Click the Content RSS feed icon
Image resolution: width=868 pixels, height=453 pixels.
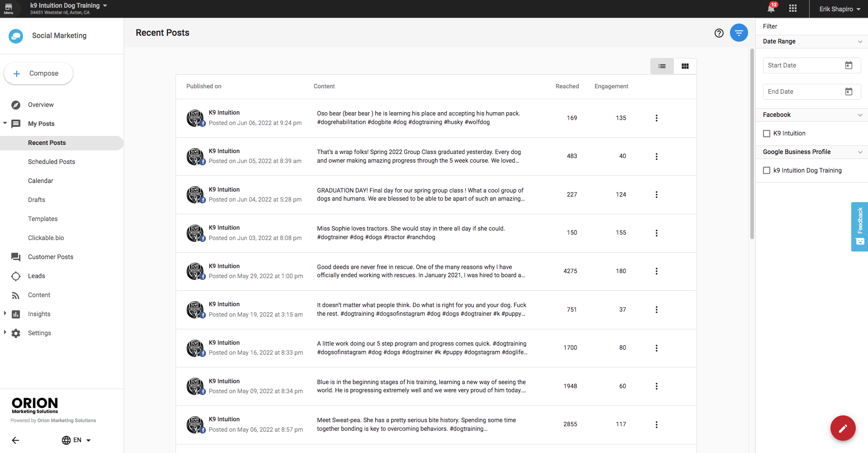16,295
